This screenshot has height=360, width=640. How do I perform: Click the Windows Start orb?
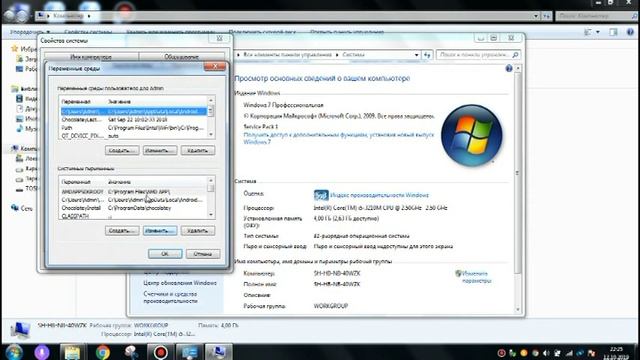(x=13, y=352)
